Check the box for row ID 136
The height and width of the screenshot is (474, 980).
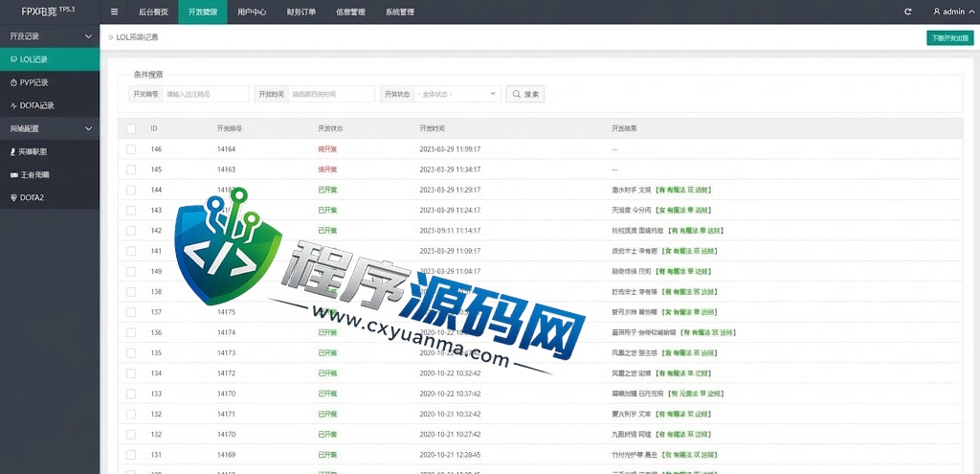[x=130, y=332]
